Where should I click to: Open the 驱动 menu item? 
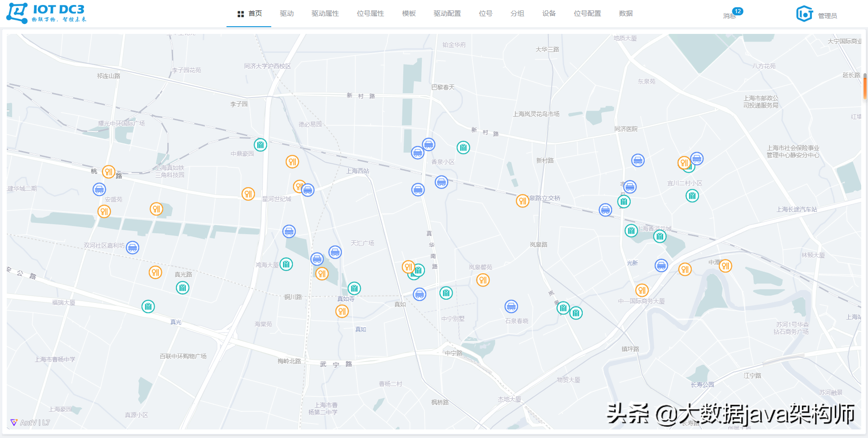(x=287, y=14)
